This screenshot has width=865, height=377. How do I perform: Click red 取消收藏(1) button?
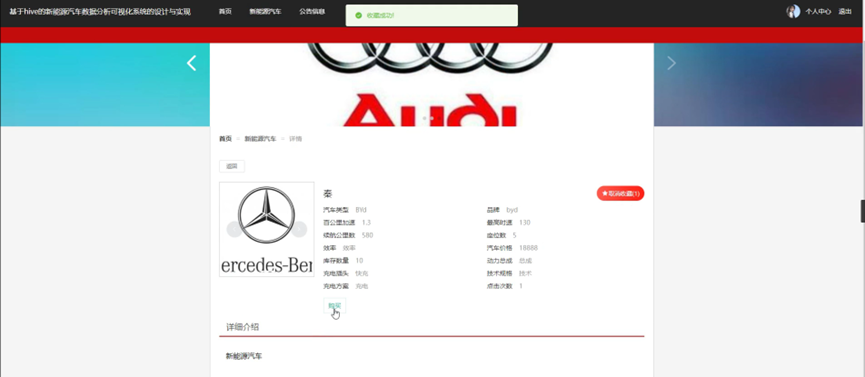click(x=621, y=194)
